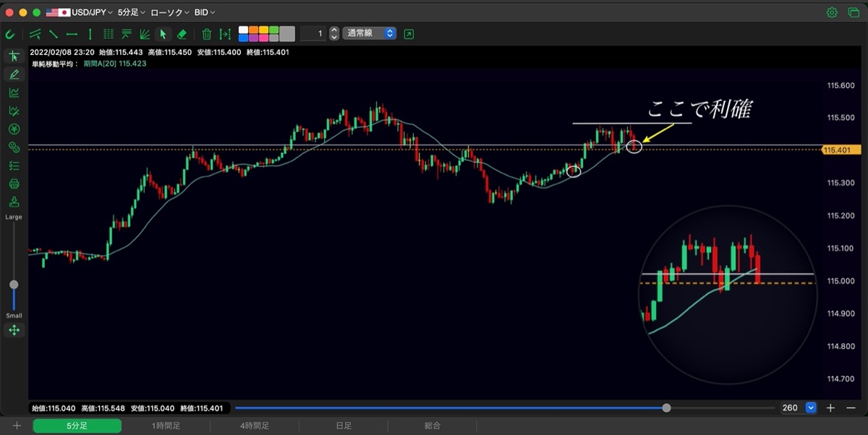The width and height of the screenshot is (868, 435).
Task: Click the printer icon in sidebar
Action: click(14, 184)
